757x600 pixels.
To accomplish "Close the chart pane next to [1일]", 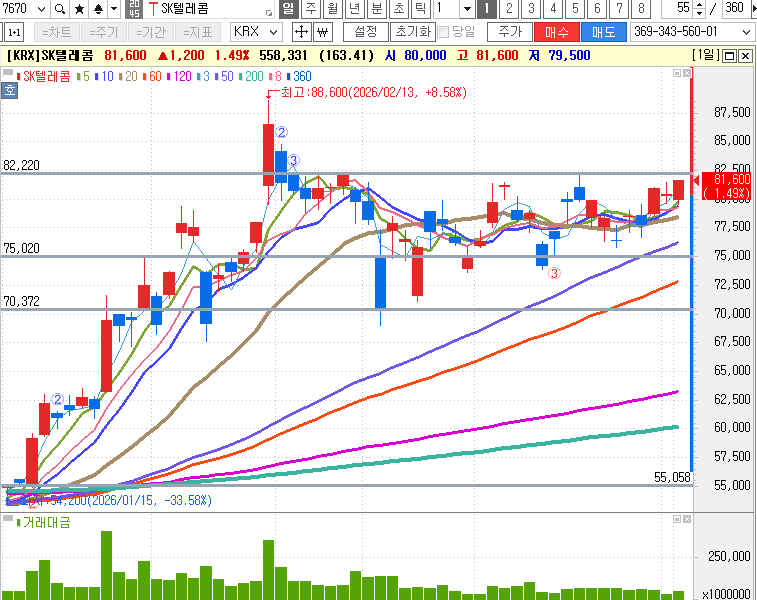I will [745, 56].
